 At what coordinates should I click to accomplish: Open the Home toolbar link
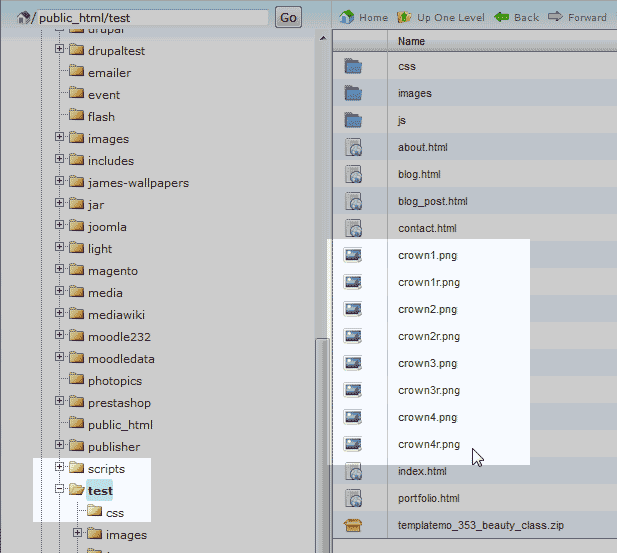pyautogui.click(x=363, y=17)
